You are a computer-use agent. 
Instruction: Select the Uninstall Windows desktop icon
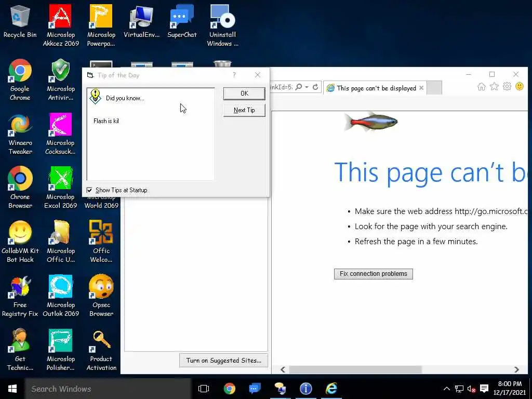pyautogui.click(x=222, y=25)
